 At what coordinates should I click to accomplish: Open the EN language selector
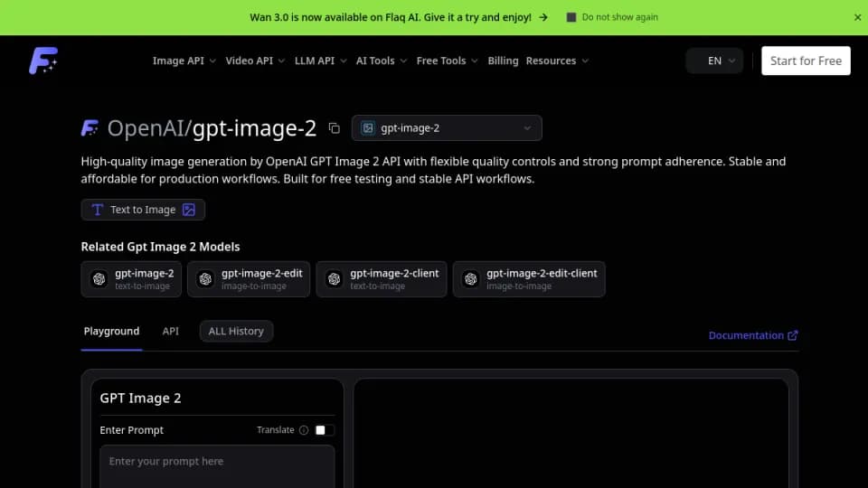coord(714,61)
